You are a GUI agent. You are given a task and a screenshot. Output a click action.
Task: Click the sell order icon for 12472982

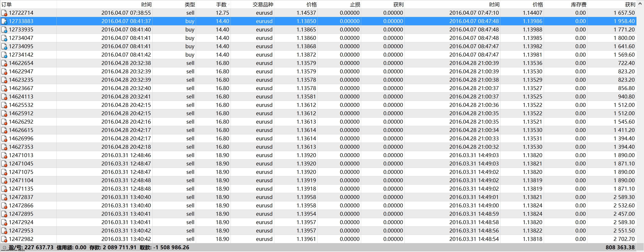(x=4, y=239)
